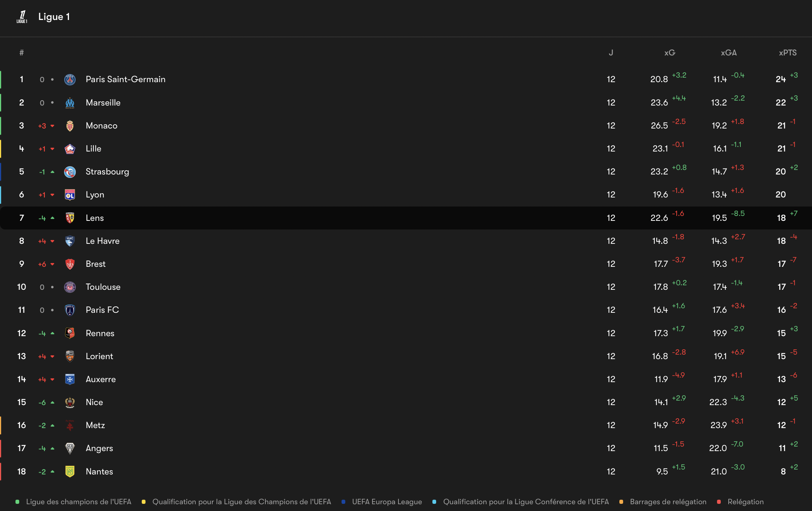Viewport: 812px width, 511px height.
Task: Sort table by xPTS column header
Action: pyautogui.click(x=787, y=53)
